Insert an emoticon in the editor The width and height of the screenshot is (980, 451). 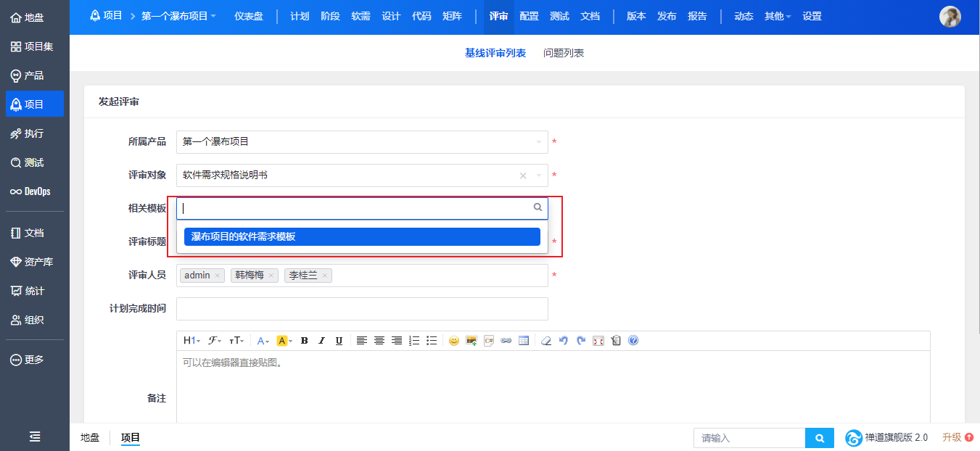click(454, 341)
